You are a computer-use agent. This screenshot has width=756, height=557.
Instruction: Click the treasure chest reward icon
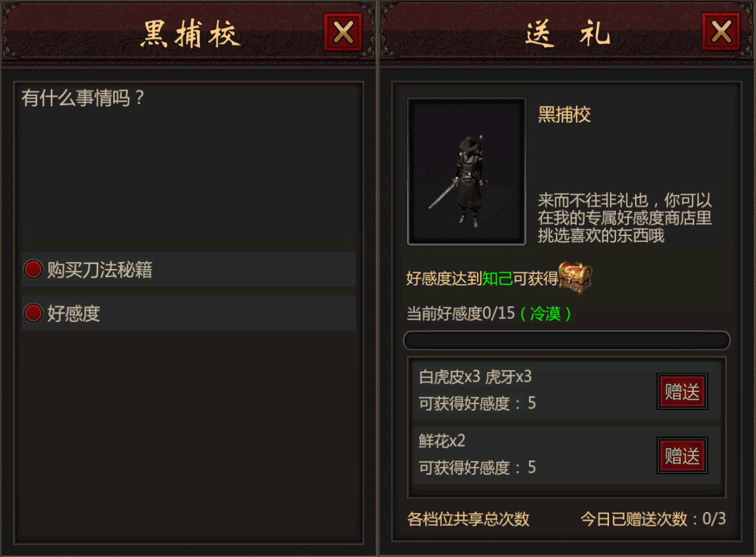575,278
